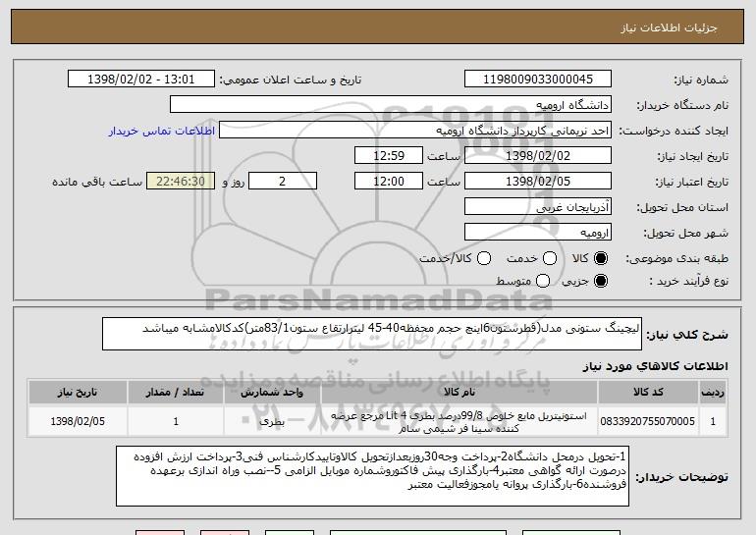Click the creation time field 12:59
Viewport: 756px width, 535px height.
(389, 156)
